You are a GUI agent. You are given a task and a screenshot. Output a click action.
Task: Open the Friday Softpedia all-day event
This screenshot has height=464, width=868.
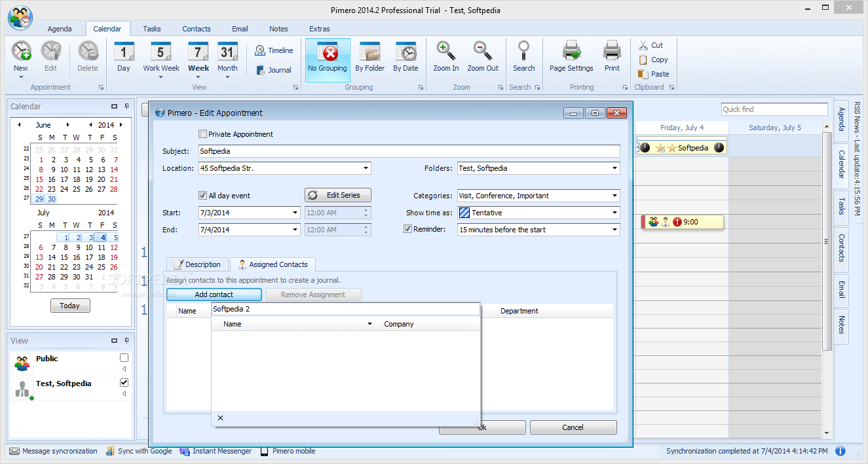pos(682,148)
